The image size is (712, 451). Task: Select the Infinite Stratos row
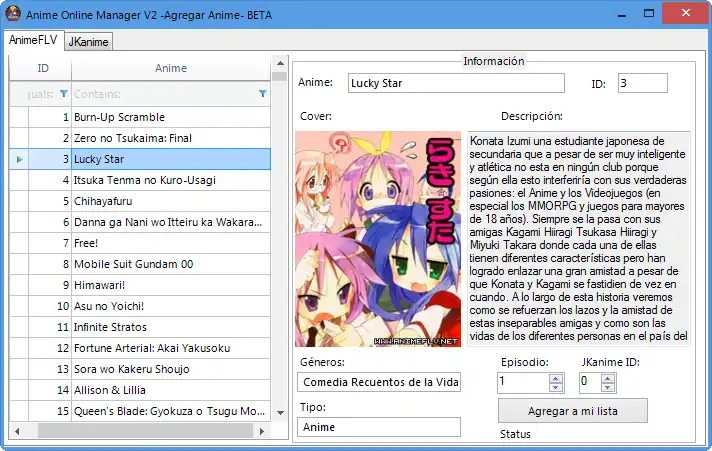[140, 327]
